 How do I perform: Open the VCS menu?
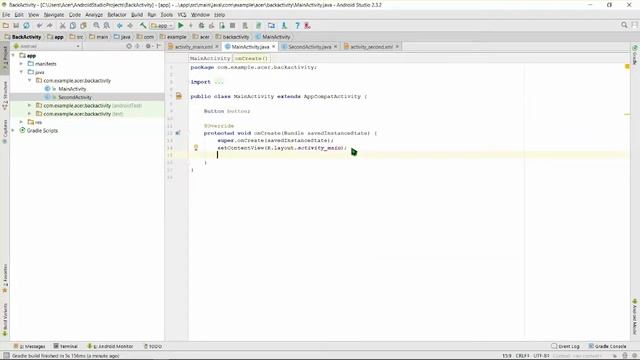click(182, 15)
